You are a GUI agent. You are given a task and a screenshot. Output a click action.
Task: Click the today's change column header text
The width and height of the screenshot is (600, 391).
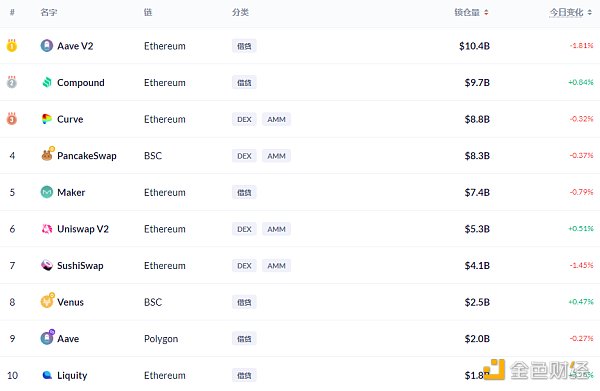click(x=566, y=13)
